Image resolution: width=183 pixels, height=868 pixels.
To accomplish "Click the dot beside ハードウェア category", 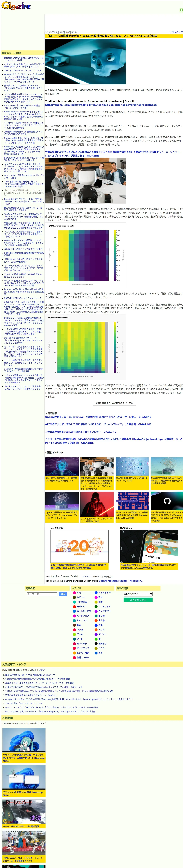I will point(74,616).
